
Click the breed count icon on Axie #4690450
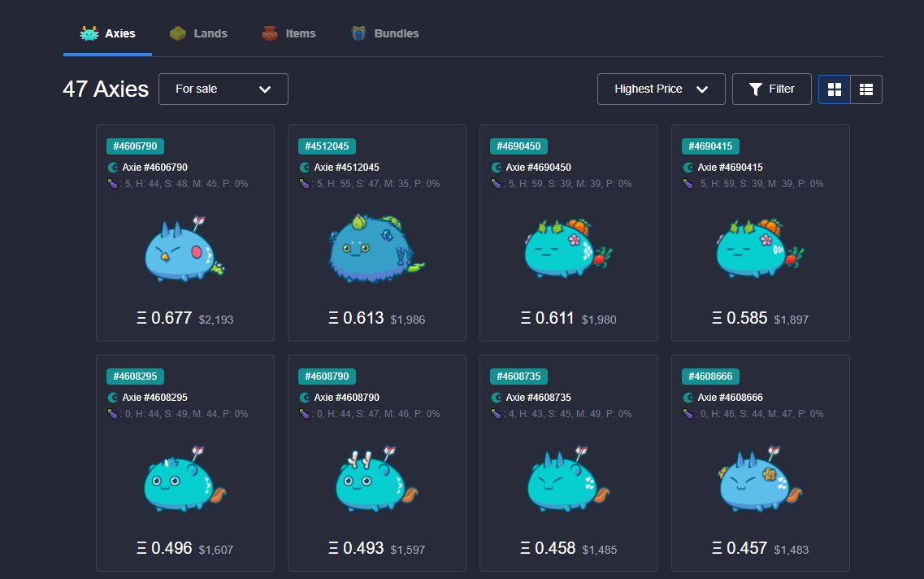497,183
